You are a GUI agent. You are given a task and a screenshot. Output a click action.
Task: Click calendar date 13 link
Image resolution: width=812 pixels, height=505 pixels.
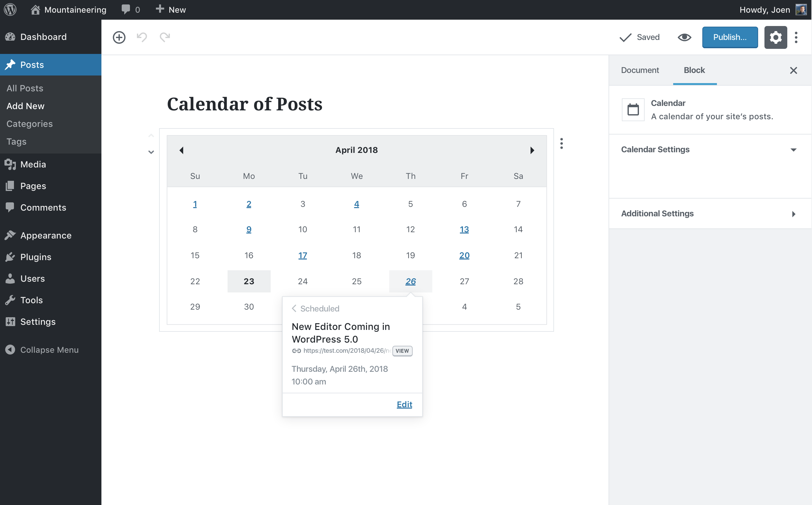(464, 229)
